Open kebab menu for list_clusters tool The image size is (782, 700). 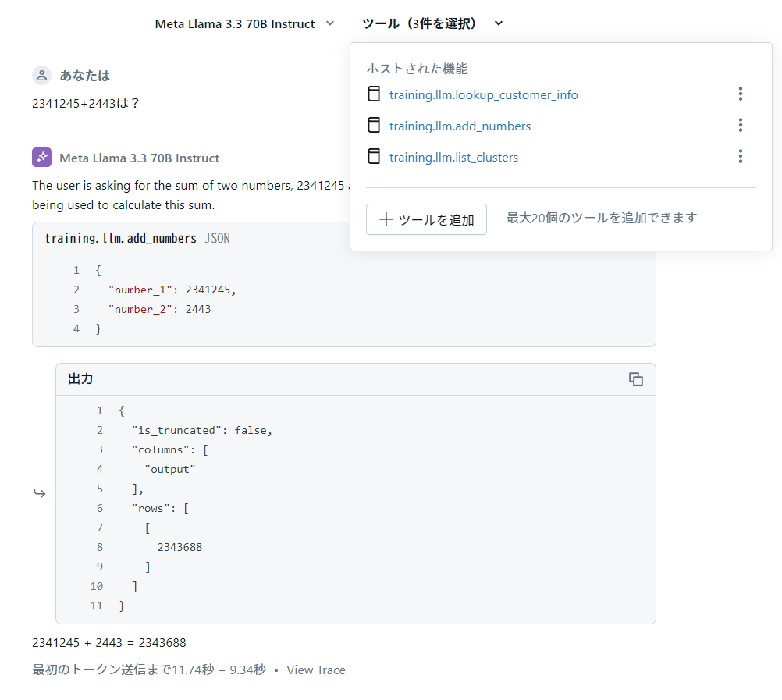pos(741,157)
